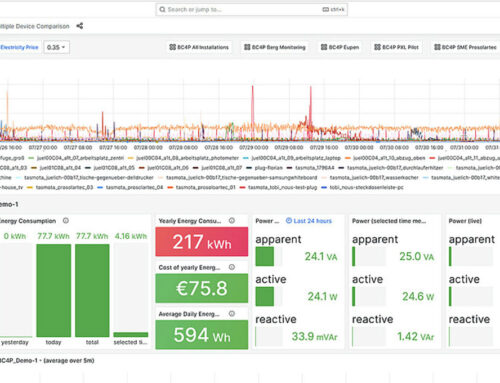Click the Last 24 hours clock icon
Viewport: 500px width, 383px height.
(289, 221)
